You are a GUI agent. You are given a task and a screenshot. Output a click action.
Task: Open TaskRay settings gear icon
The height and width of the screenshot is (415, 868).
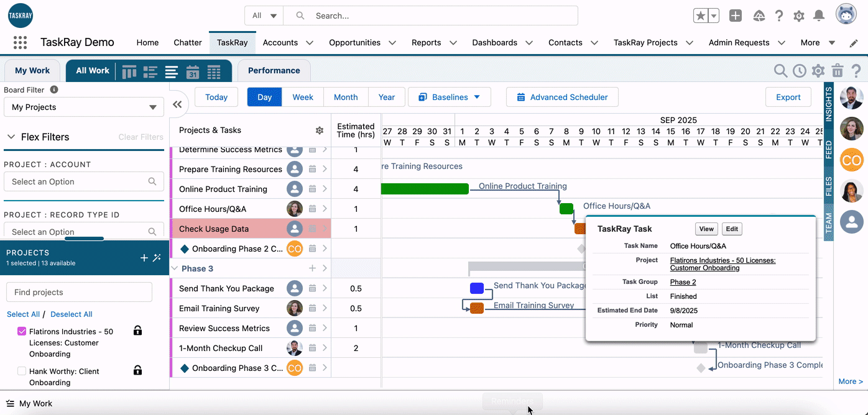[818, 71]
